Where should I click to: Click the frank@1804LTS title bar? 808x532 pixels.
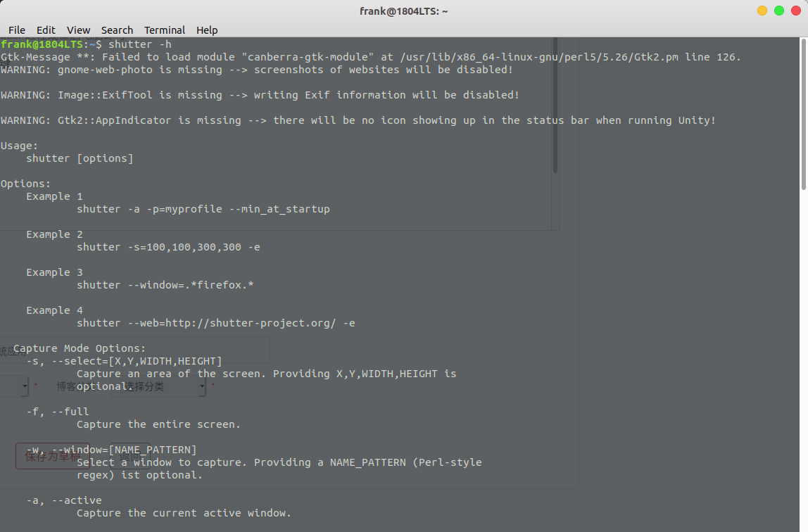point(404,11)
